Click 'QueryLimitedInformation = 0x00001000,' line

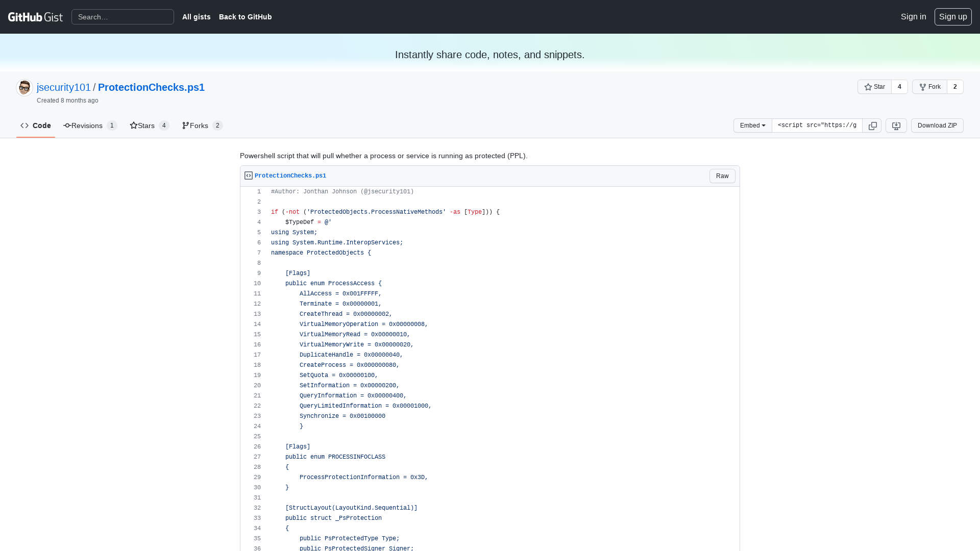365,406
